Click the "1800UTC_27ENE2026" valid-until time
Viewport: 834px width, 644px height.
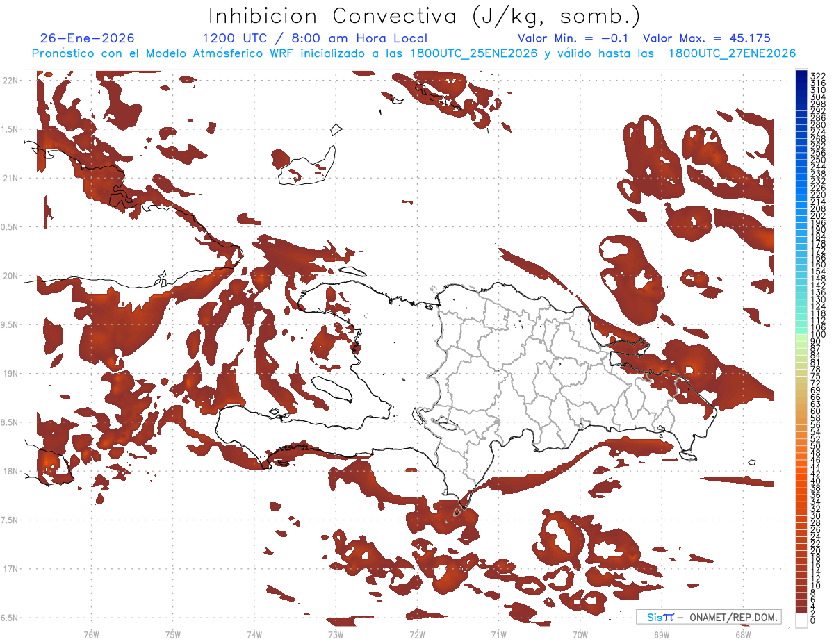(732, 53)
